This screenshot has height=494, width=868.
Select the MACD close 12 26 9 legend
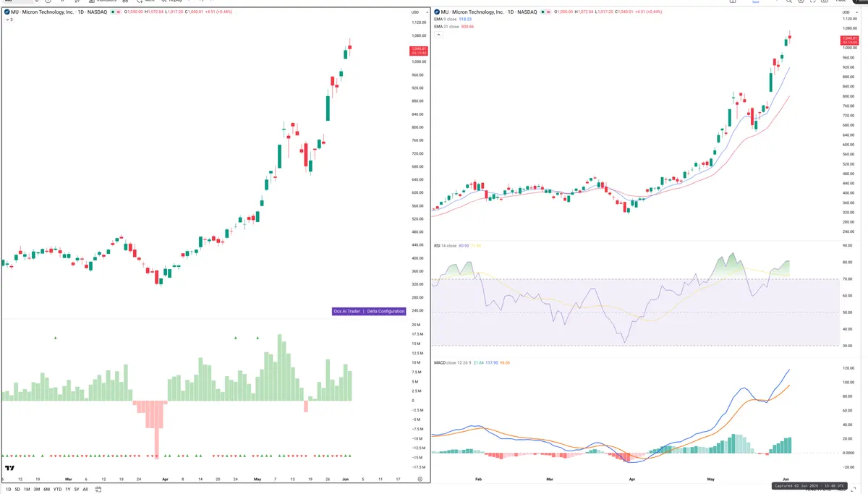click(x=452, y=362)
